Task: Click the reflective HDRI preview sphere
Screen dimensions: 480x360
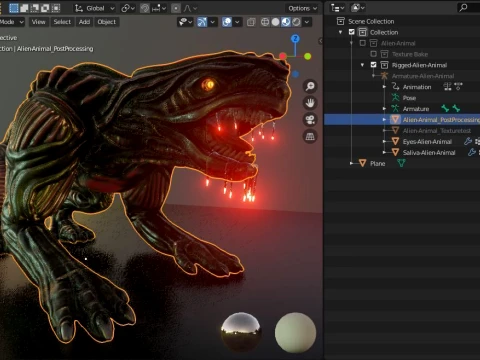Action: [241, 332]
